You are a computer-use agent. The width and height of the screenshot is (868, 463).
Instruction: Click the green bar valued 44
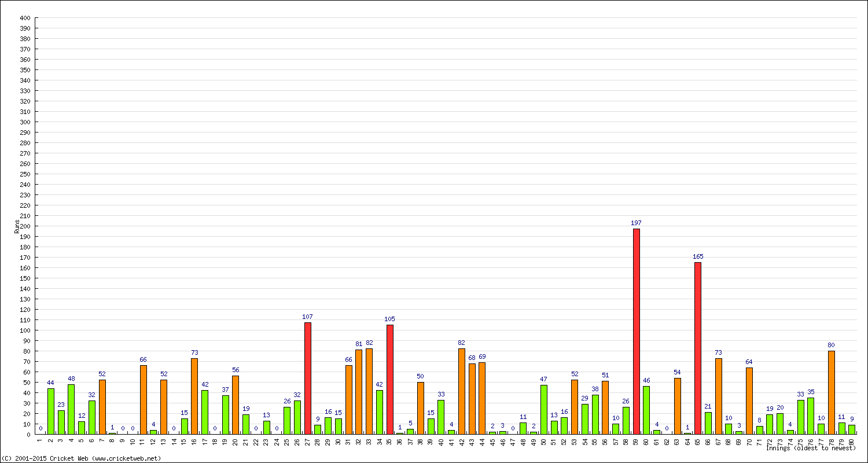point(51,411)
